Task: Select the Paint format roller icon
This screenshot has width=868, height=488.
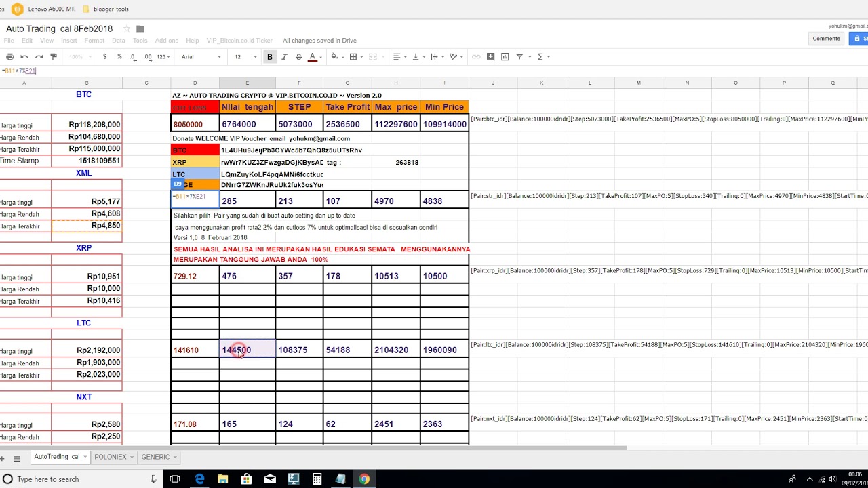Action: (x=54, y=57)
